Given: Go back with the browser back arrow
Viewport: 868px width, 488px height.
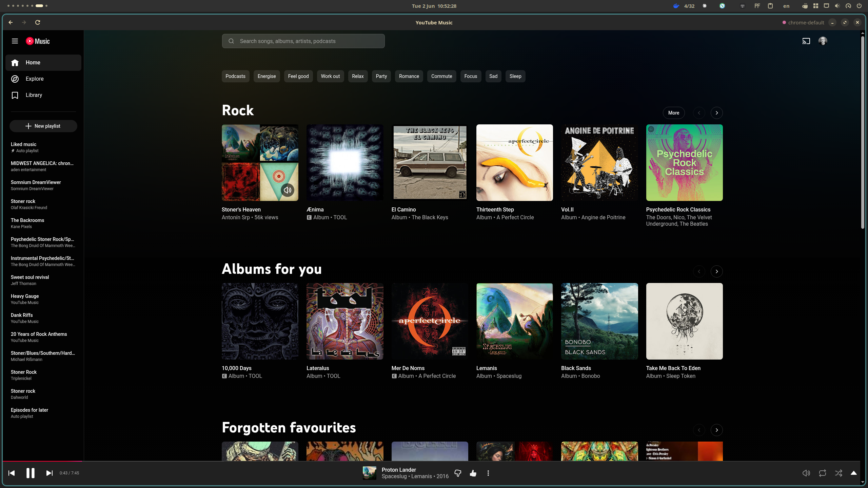Looking at the screenshot, I should click(11, 22).
